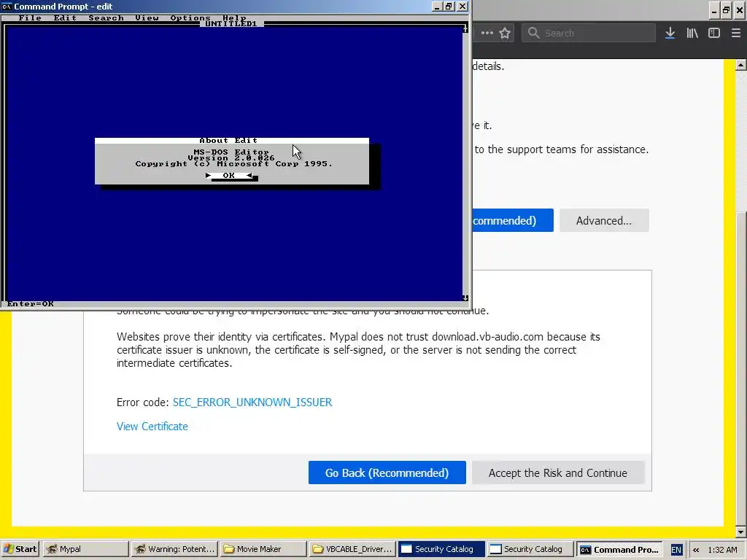Open the View menu in MS-DOS Editor

click(147, 17)
